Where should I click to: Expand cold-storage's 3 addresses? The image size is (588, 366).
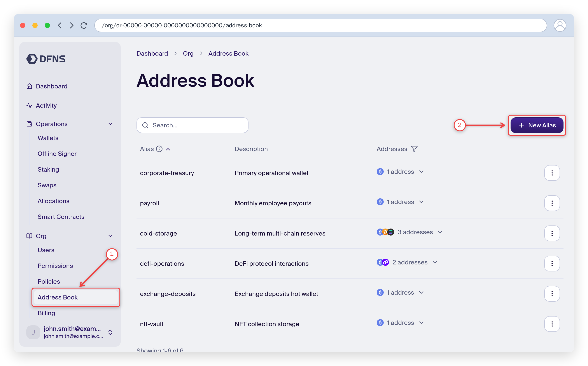(x=440, y=232)
